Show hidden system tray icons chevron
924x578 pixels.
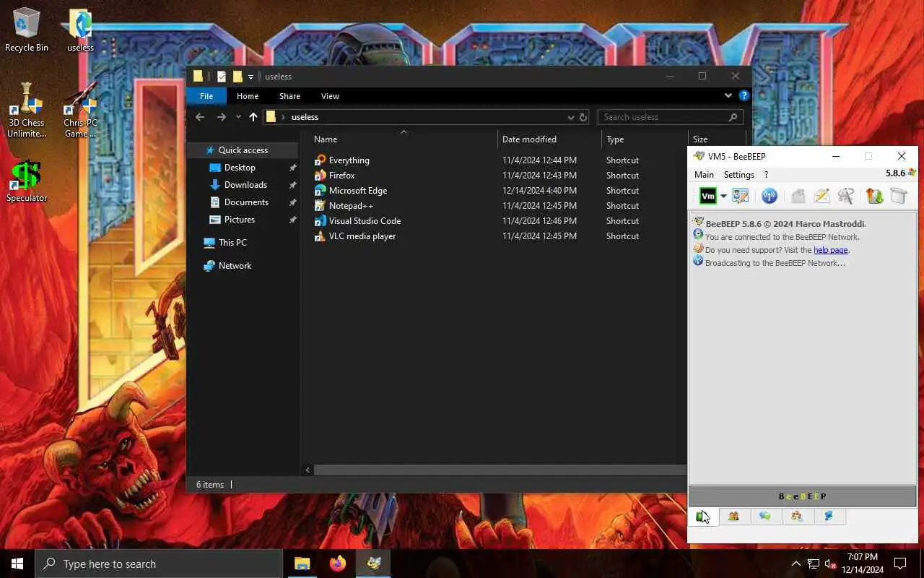[x=796, y=564]
